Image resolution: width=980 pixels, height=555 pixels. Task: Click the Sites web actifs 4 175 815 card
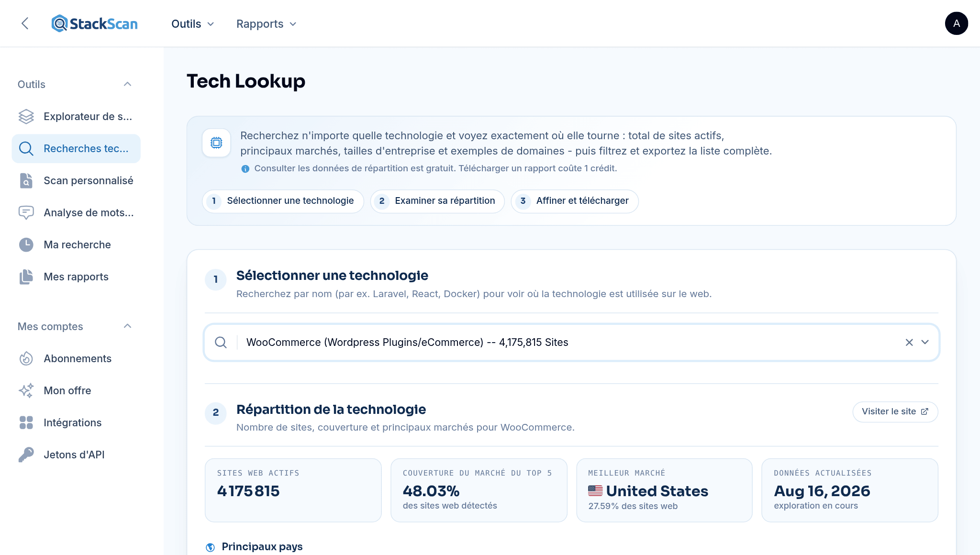[293, 490]
